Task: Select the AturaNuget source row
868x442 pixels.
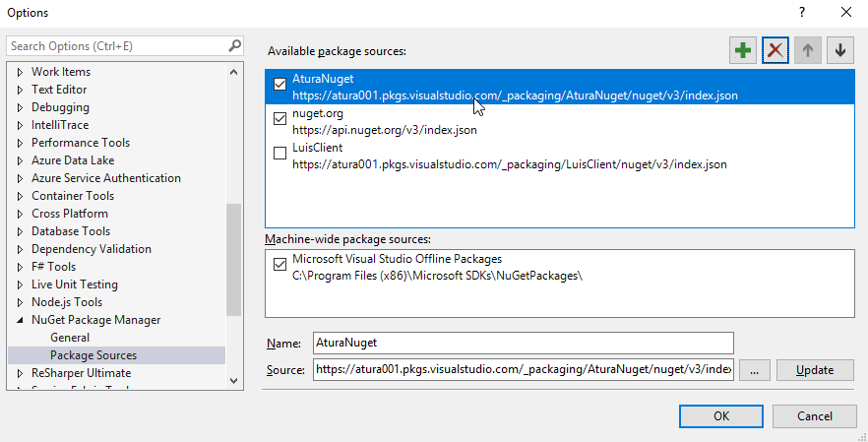Action: pos(560,87)
